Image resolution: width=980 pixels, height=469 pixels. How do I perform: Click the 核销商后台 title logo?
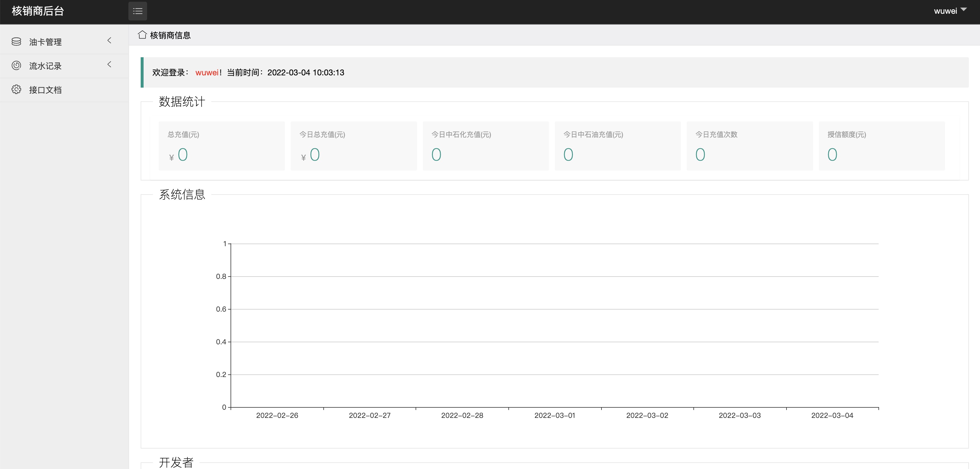click(x=38, y=11)
